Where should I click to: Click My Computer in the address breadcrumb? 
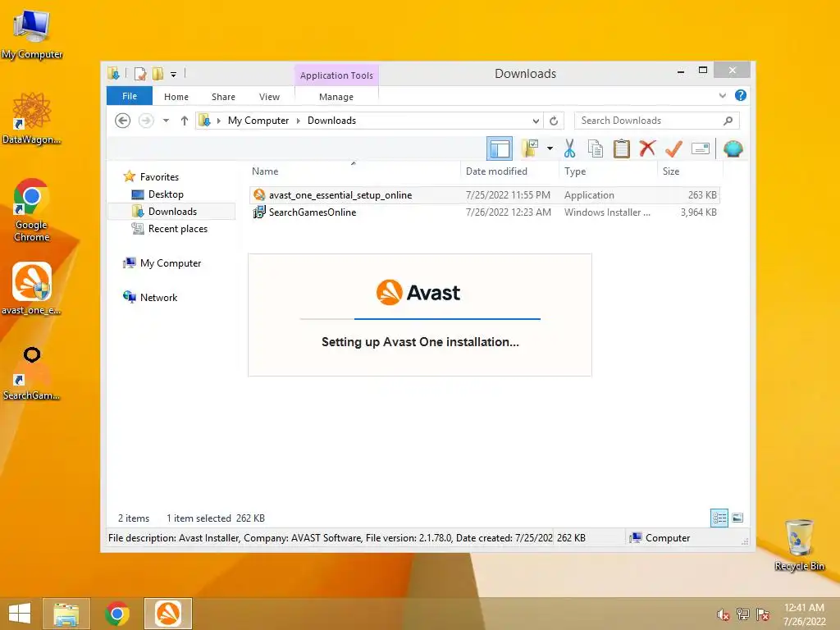(x=258, y=121)
